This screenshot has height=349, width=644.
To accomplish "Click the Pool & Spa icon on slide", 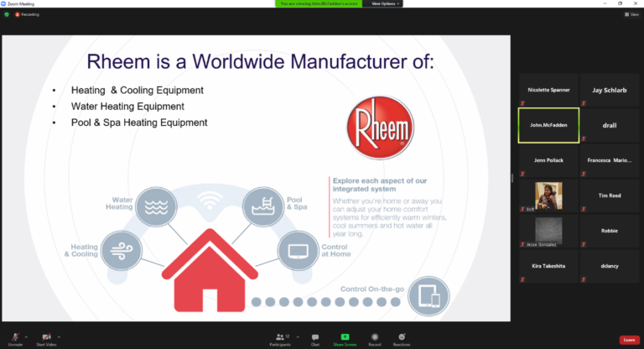I will coord(262,206).
